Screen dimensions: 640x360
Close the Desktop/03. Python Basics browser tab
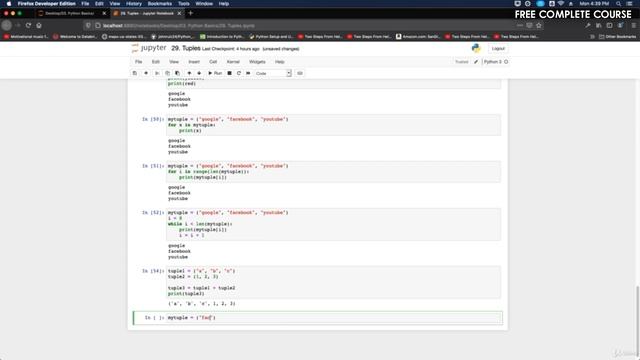104,13
